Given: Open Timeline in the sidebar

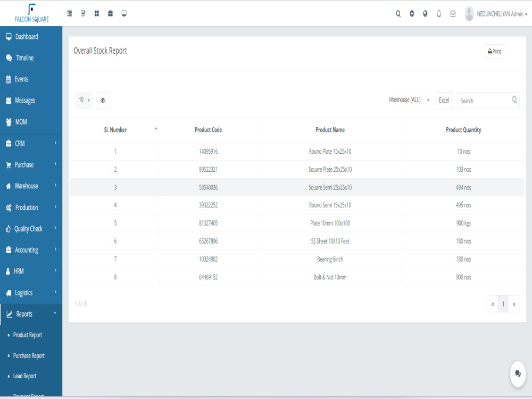Looking at the screenshot, I should [31, 58].
